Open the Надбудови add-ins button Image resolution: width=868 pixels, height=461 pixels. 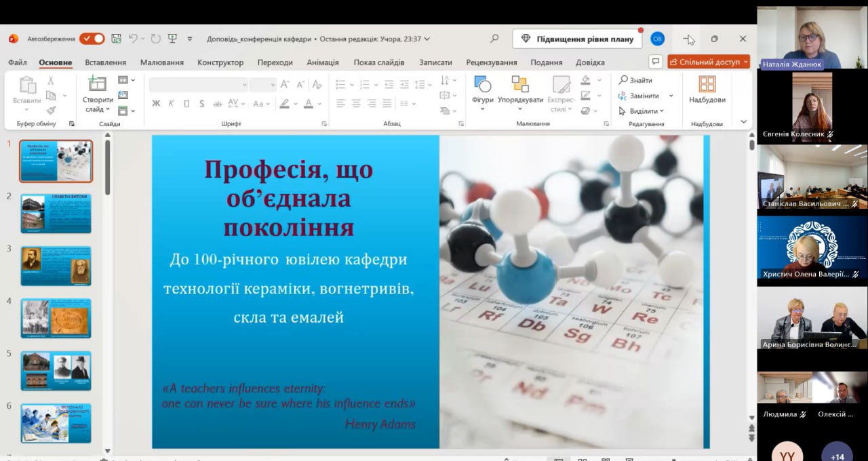(x=707, y=90)
